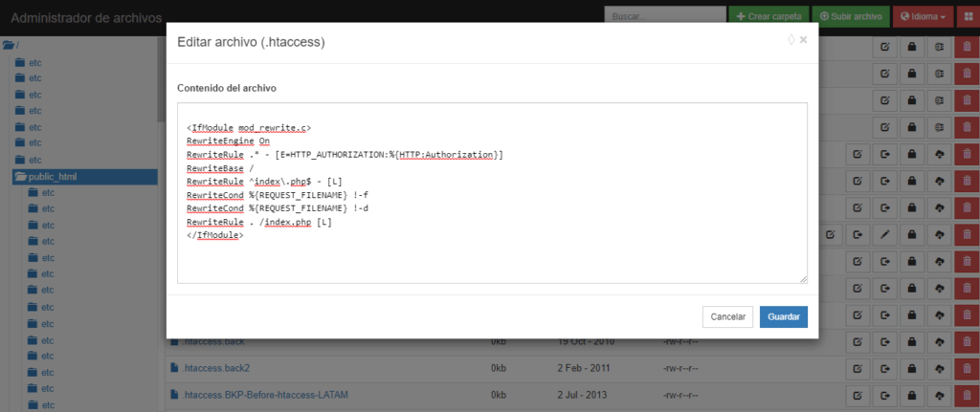Rename .htaccess.back2 via edit icon
This screenshot has height=412, width=980.
click(x=857, y=368)
